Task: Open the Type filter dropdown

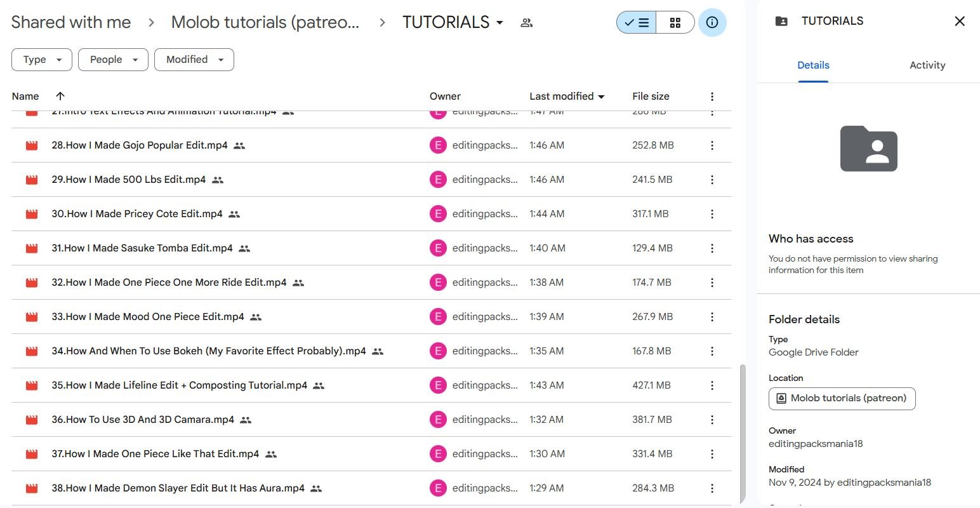Action: click(x=42, y=60)
